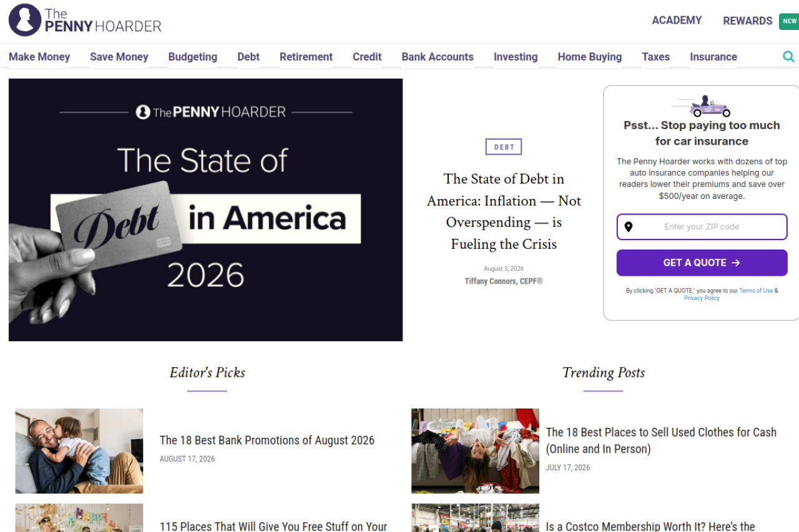
Task: Visit the Academy page
Action: tap(677, 21)
